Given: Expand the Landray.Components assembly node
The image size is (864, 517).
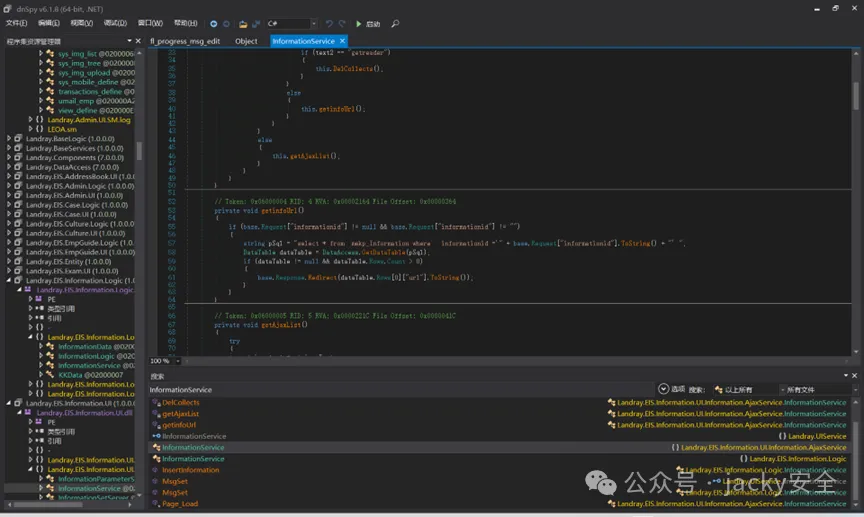Looking at the screenshot, I should (9, 158).
